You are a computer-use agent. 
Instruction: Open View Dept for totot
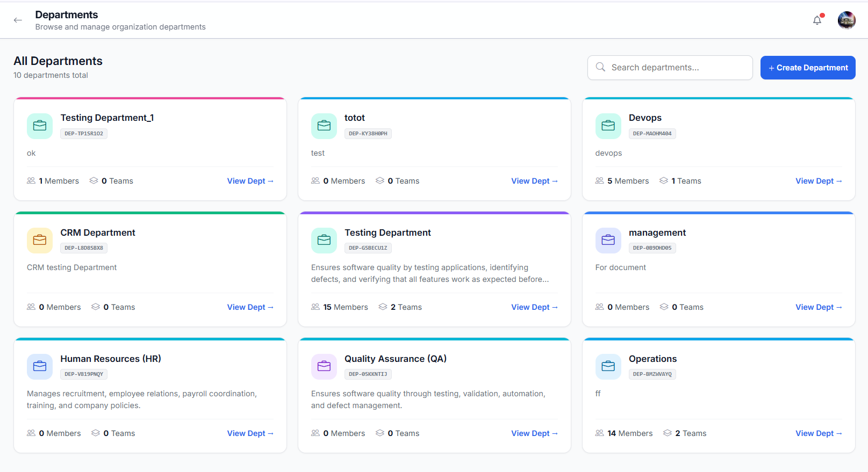[x=535, y=181]
